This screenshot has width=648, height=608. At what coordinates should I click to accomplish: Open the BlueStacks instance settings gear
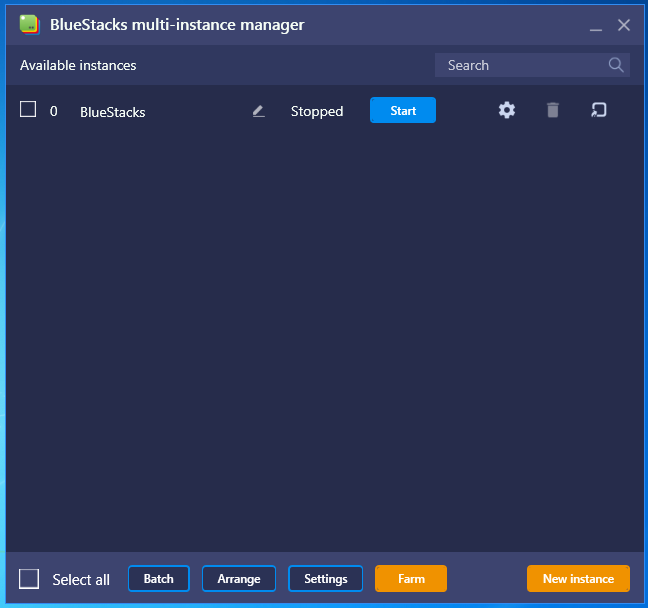click(x=507, y=110)
